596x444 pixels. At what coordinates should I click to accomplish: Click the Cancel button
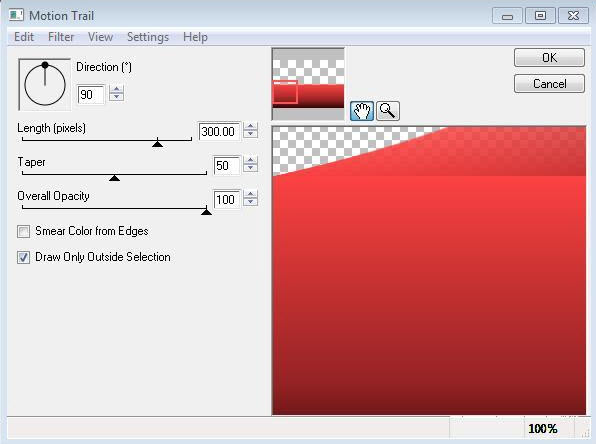click(549, 84)
